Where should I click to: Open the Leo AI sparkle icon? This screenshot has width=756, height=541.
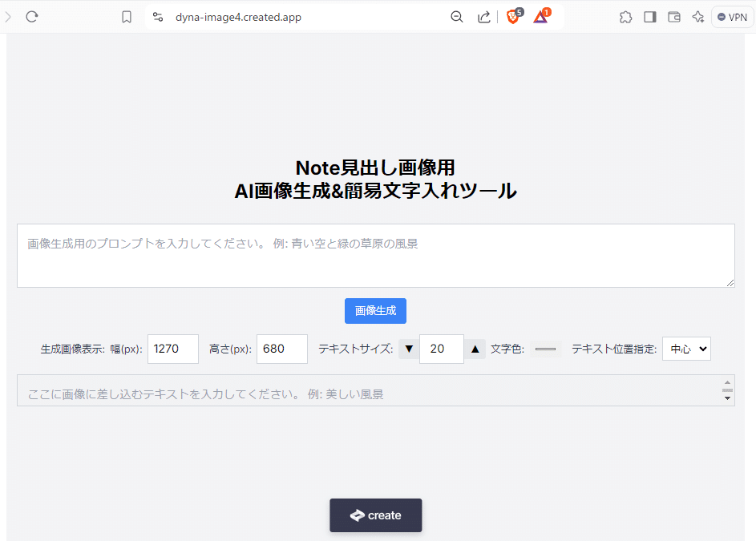coord(697,18)
